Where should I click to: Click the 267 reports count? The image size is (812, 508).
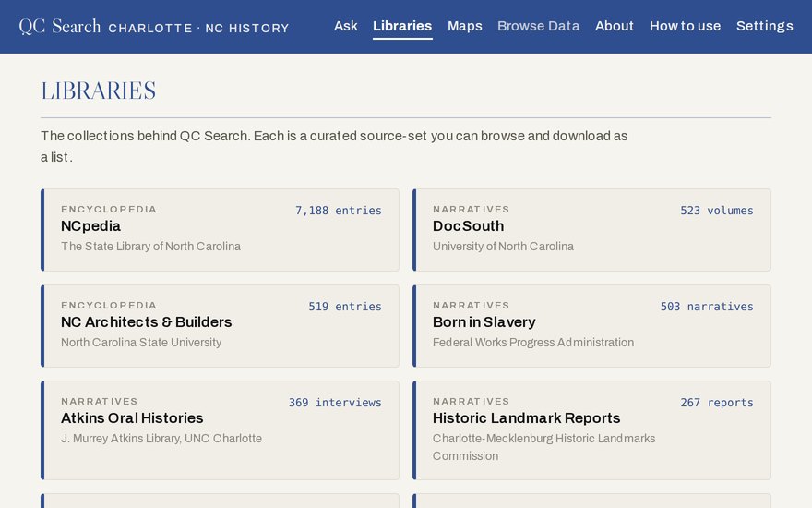(717, 403)
